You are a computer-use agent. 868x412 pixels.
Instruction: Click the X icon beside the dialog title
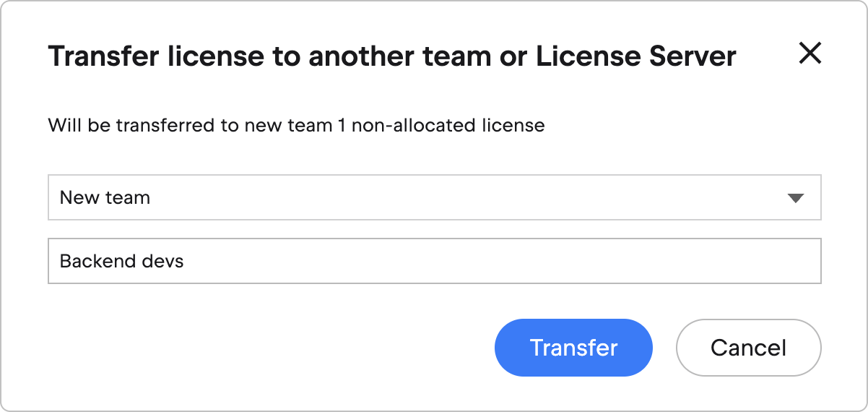coord(810,53)
